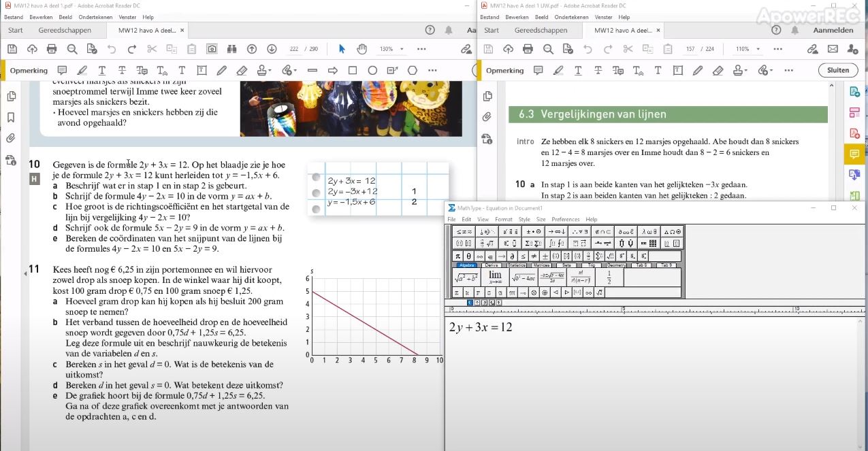
Task: Open the share link icon in the right Acrobat window
Action: pos(812,49)
